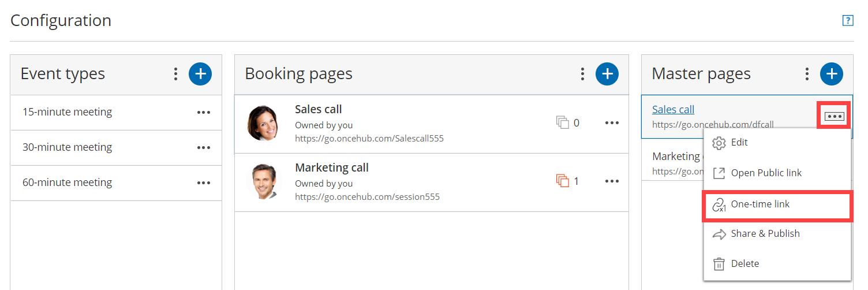This screenshot has height=290, width=868.
Task: Select One-time link from context menu
Action: pos(760,205)
